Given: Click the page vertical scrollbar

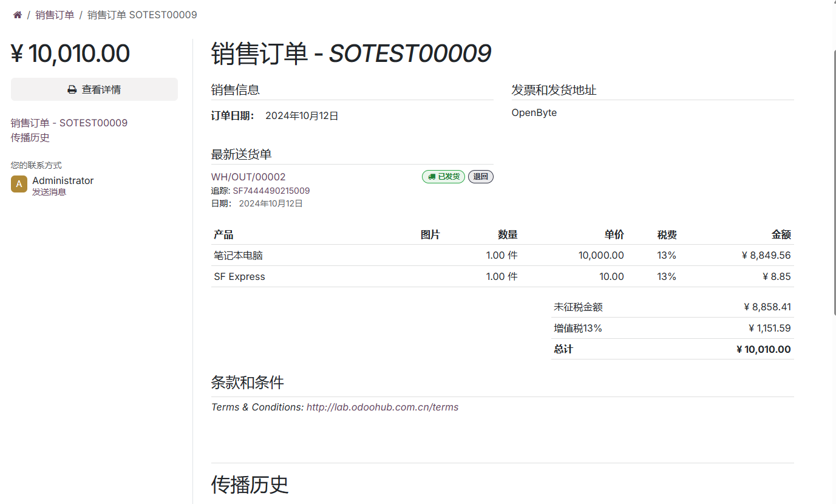Looking at the screenshot, I should [833, 182].
